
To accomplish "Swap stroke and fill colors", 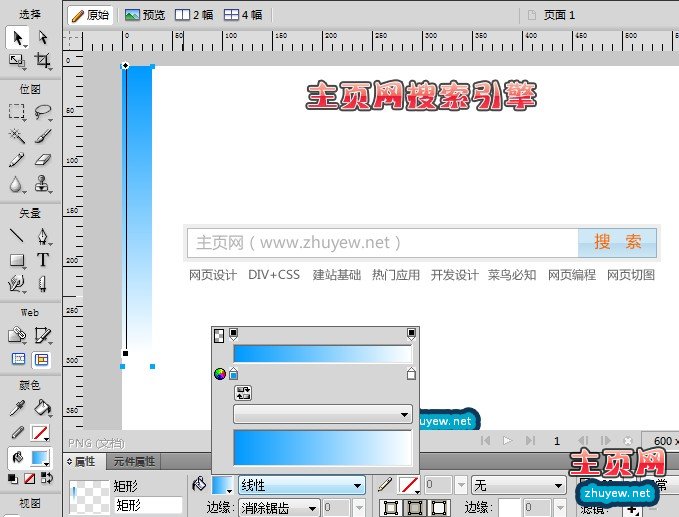I will click(46, 478).
